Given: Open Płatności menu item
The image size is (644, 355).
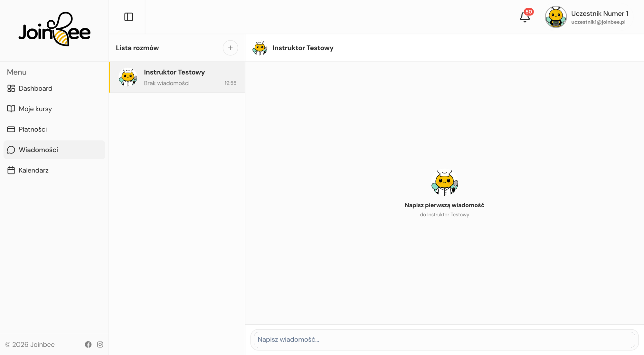Looking at the screenshot, I should click(x=54, y=129).
